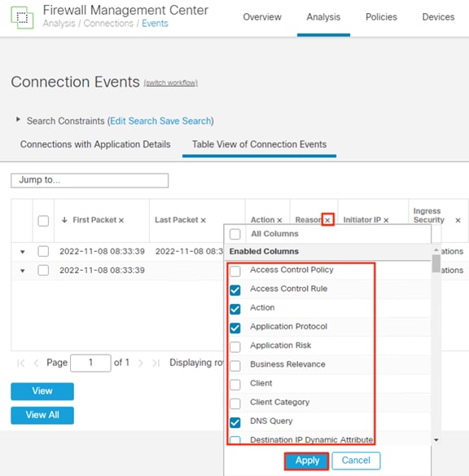The width and height of the screenshot is (469, 476).
Task: Go to the next page of results
Action: click(x=140, y=363)
